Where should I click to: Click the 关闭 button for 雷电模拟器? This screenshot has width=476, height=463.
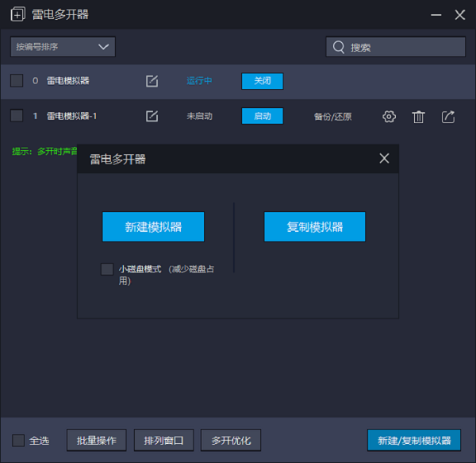263,81
